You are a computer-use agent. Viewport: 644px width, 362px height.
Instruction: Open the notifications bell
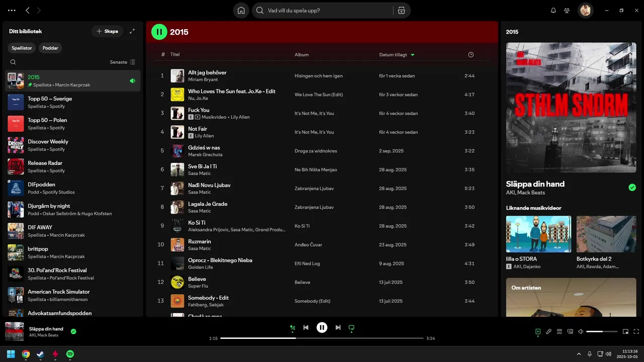click(553, 11)
